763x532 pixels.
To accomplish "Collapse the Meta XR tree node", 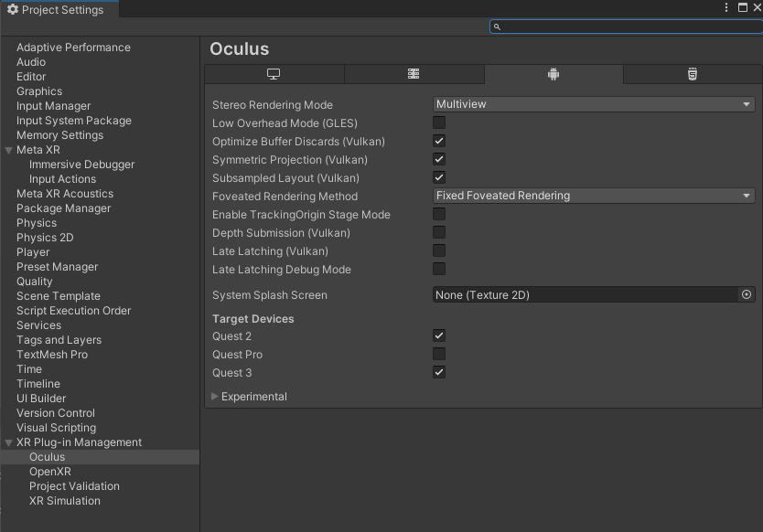I will 9,150.
